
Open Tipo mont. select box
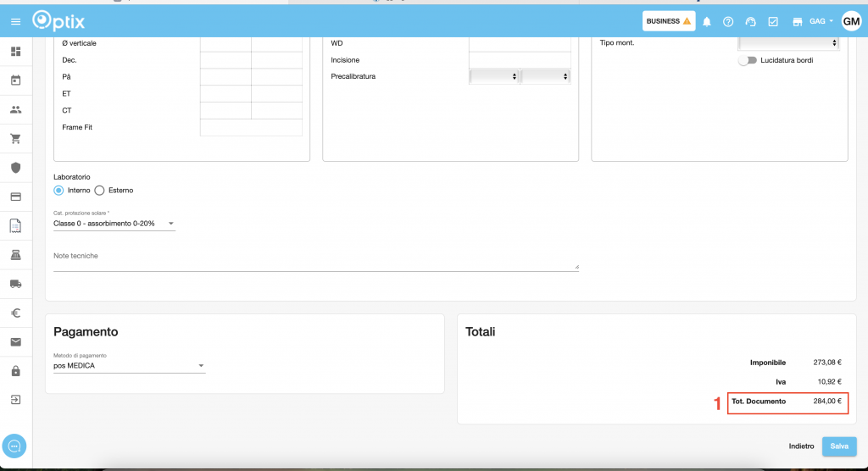(788, 42)
